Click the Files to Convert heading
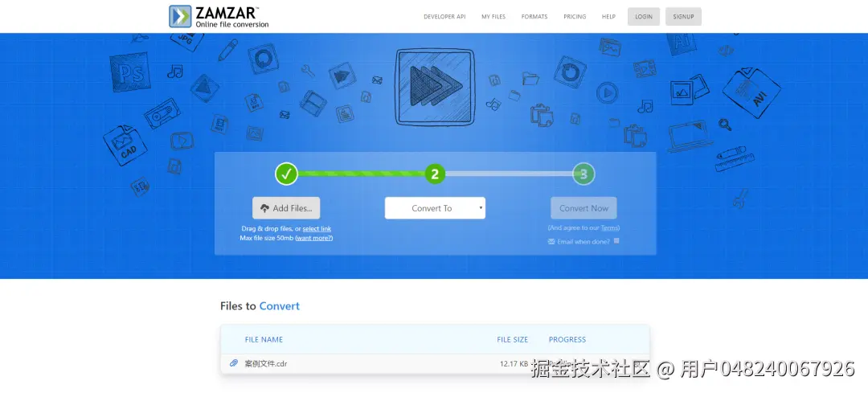The width and height of the screenshot is (868, 393). [x=260, y=306]
